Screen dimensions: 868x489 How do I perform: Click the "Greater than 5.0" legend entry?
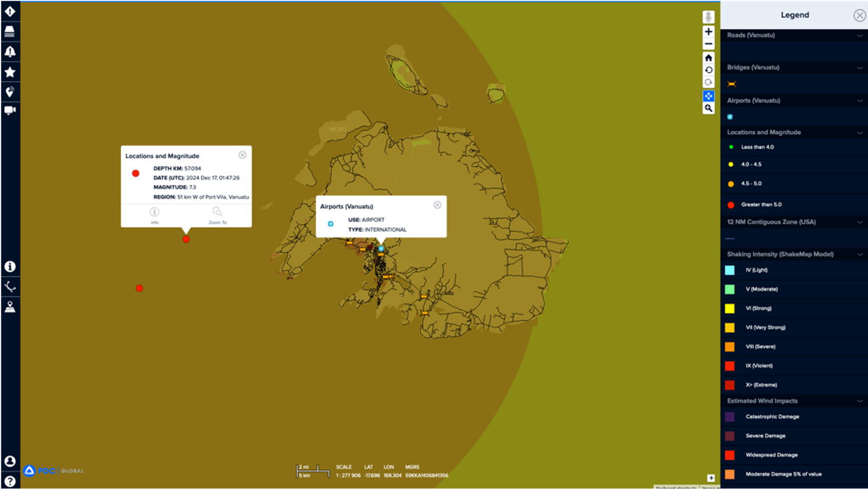click(761, 205)
